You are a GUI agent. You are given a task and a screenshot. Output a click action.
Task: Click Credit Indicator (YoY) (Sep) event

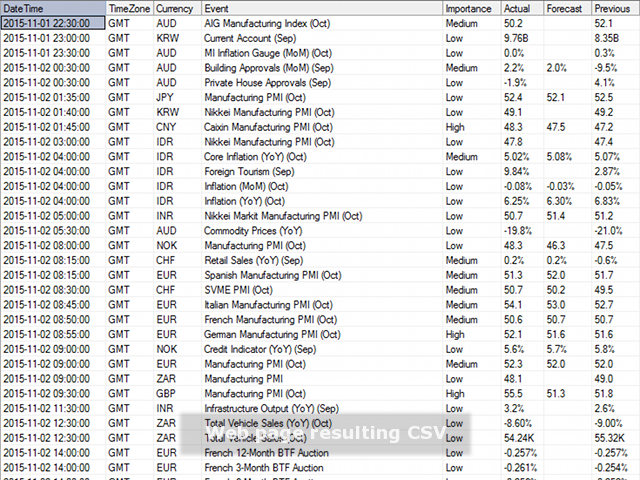pos(260,349)
